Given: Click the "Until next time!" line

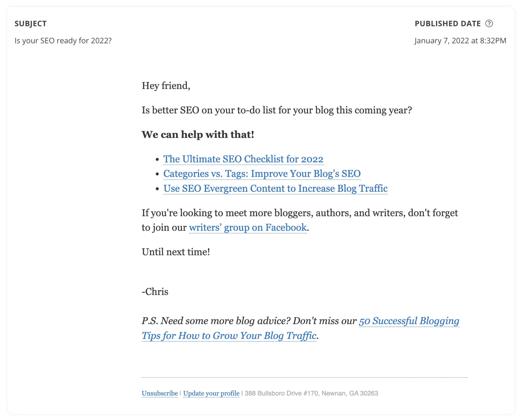Looking at the screenshot, I should (x=176, y=252).
